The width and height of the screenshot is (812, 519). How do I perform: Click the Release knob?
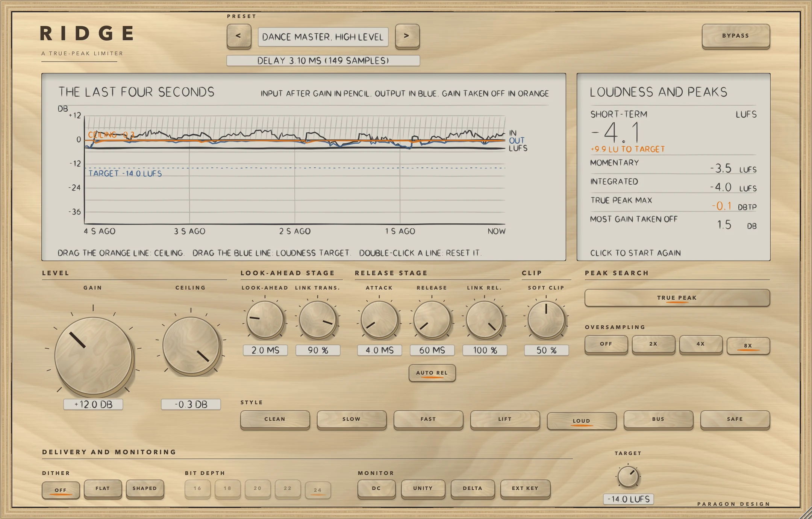tap(432, 319)
